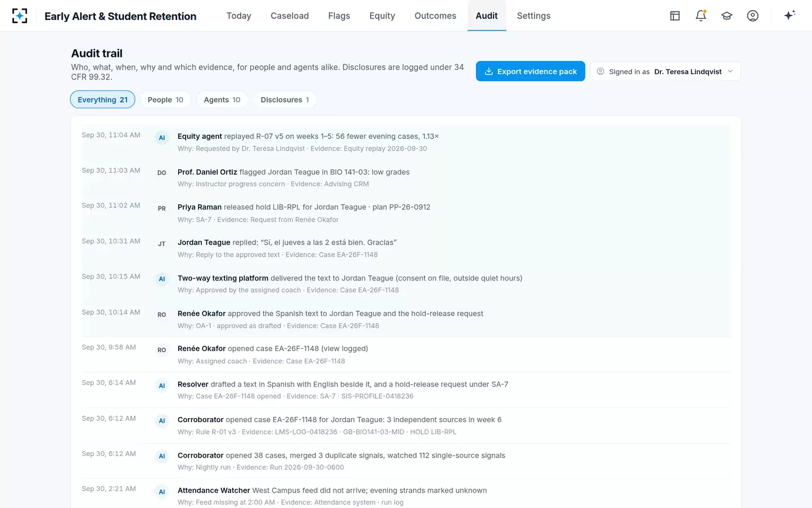The image size is (812, 508).
Task: Click RO avatar on approved Spanish text row
Action: [x=162, y=314]
